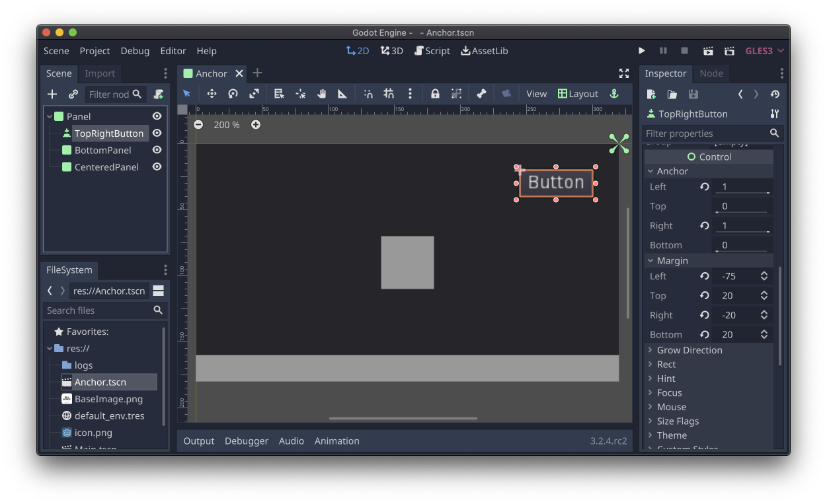Activate the Rotate mode tool
The height and width of the screenshot is (504, 827).
[233, 93]
